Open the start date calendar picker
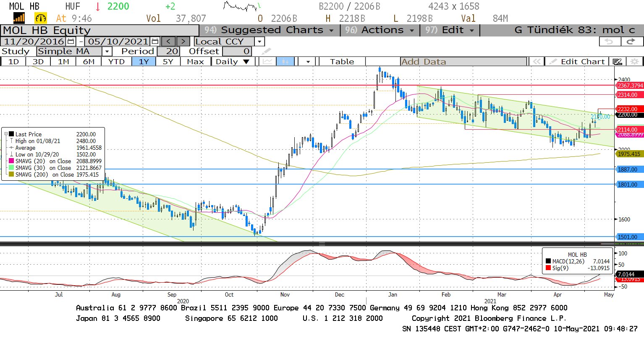 tap(71, 42)
